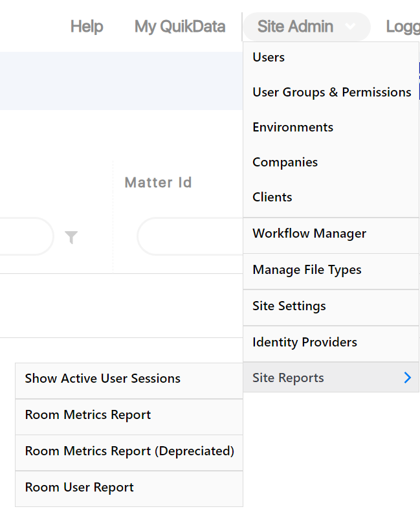Click the filter funnel icon
The image size is (420, 509).
coord(71,237)
